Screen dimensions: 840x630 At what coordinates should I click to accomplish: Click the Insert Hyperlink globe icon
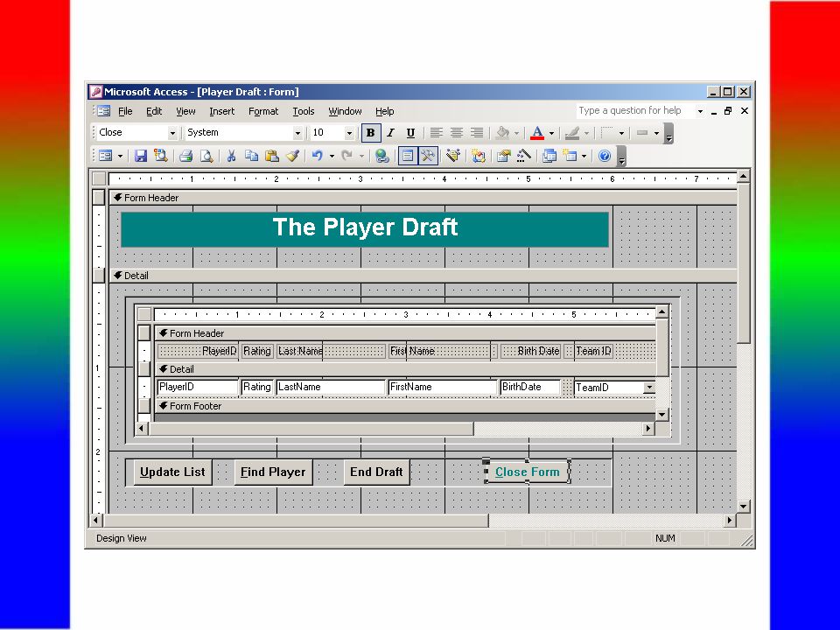click(x=382, y=156)
